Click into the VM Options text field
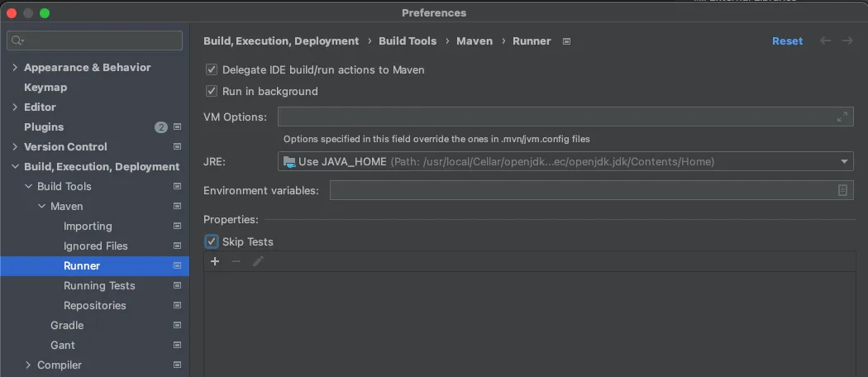Screen dimensions: 868x377 [554, 117]
